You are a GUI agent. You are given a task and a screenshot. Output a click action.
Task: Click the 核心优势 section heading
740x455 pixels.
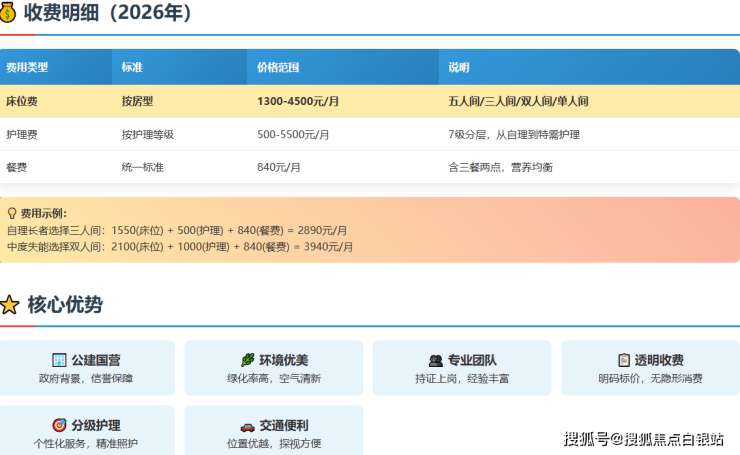point(65,306)
